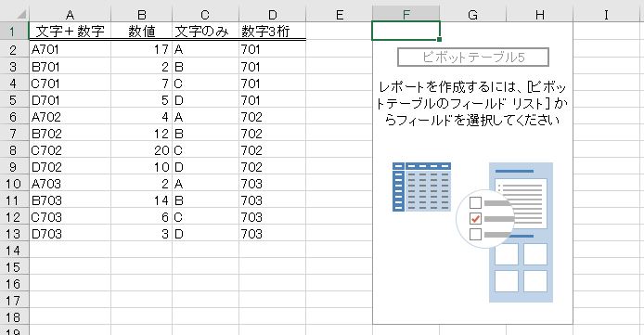Viewport: 644px width, 335px height.
Task: Select empty cell A14
Action: tap(70, 251)
